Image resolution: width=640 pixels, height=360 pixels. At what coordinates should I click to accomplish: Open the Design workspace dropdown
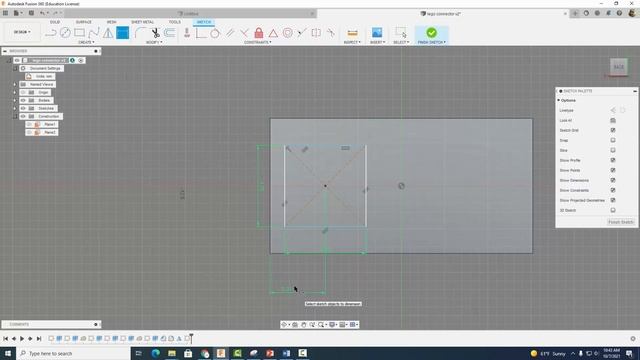click(22, 32)
